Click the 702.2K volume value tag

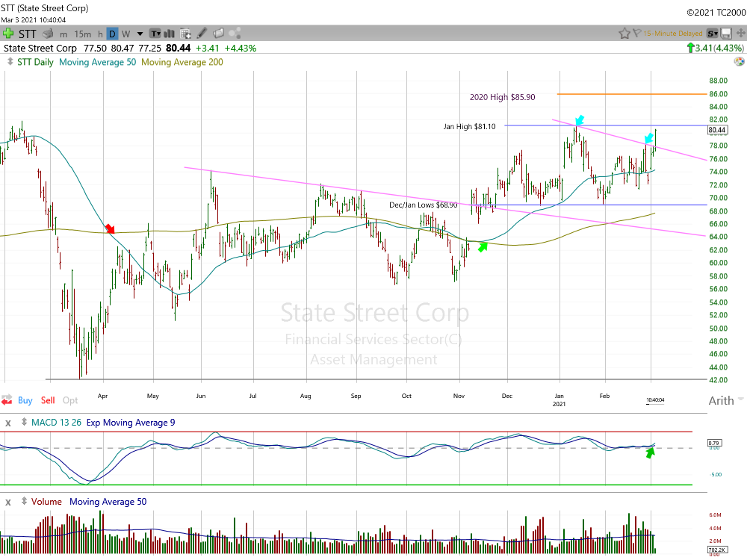[716, 550]
